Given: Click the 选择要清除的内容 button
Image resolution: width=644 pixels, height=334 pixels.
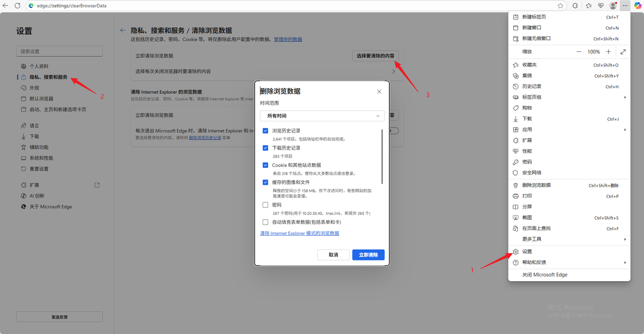Looking at the screenshot, I should coord(375,56).
